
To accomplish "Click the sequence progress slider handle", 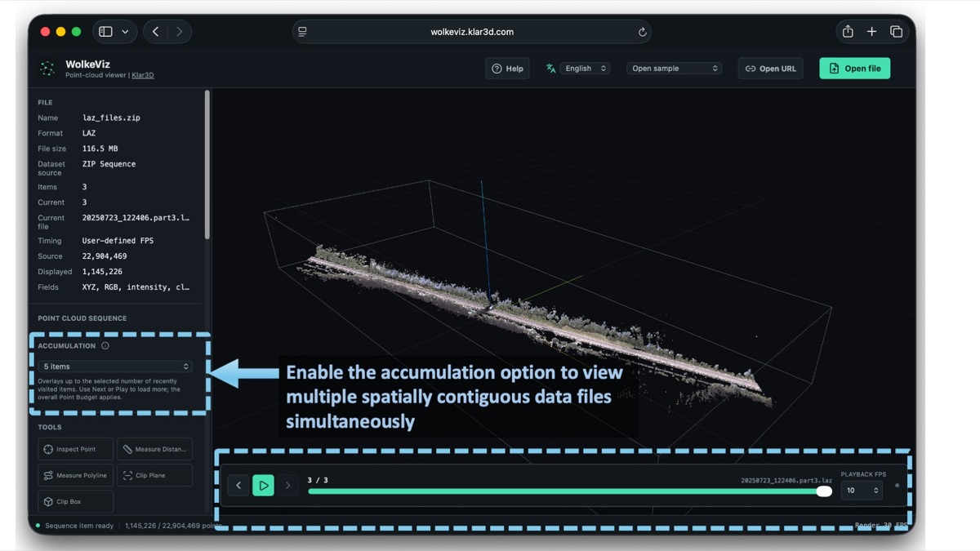I will tap(824, 491).
